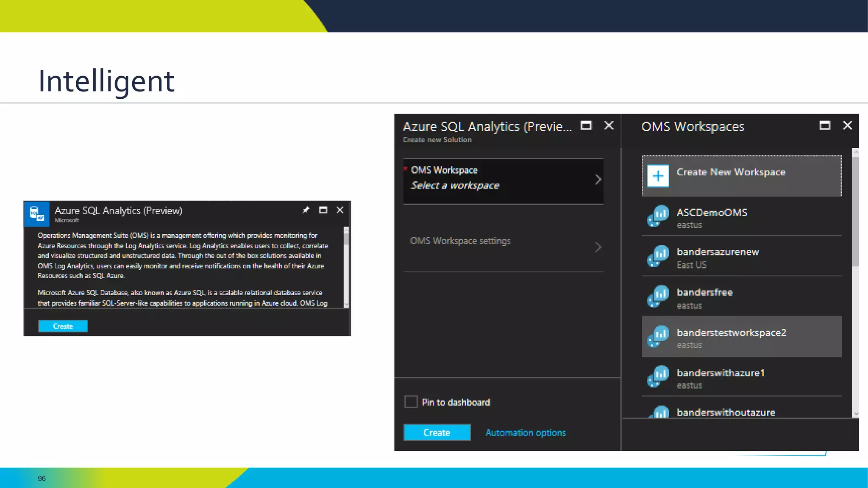Enable the Pin to dashboard checkbox

click(411, 402)
